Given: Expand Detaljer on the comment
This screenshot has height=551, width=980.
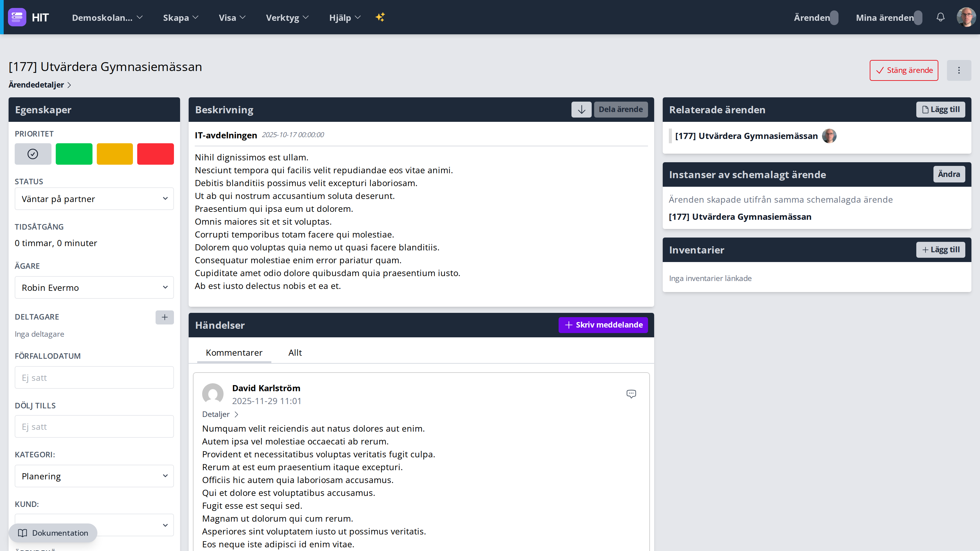Looking at the screenshot, I should 220,414.
